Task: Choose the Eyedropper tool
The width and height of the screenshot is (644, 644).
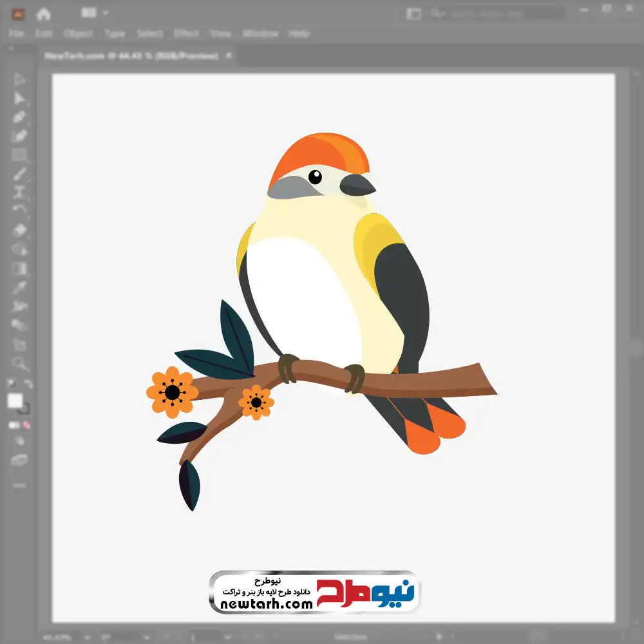Action: [x=19, y=287]
